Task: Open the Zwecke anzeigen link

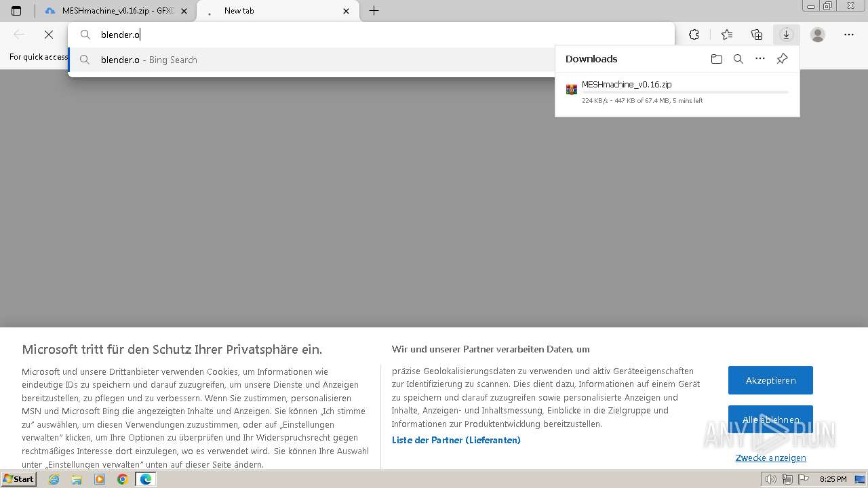Action: (770, 457)
